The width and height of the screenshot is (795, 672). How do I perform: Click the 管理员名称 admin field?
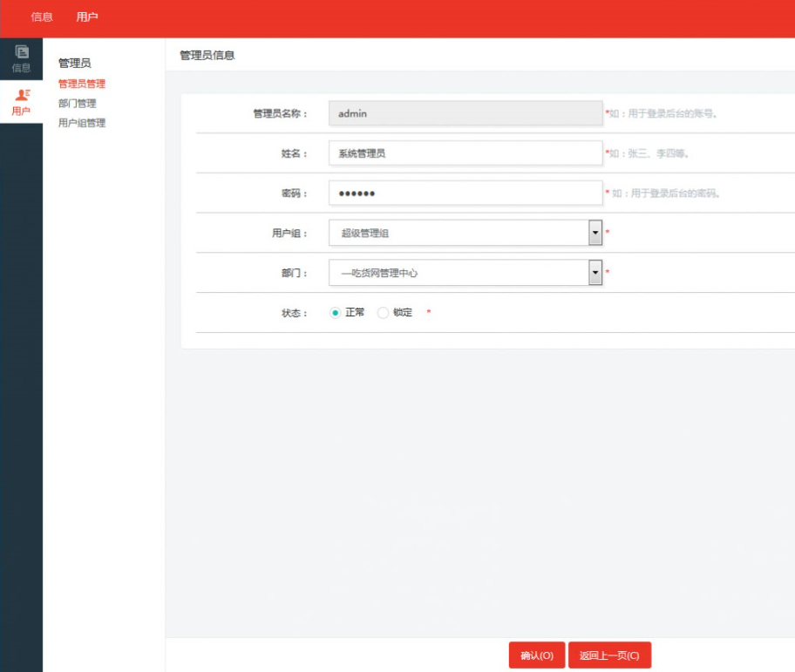(465, 113)
